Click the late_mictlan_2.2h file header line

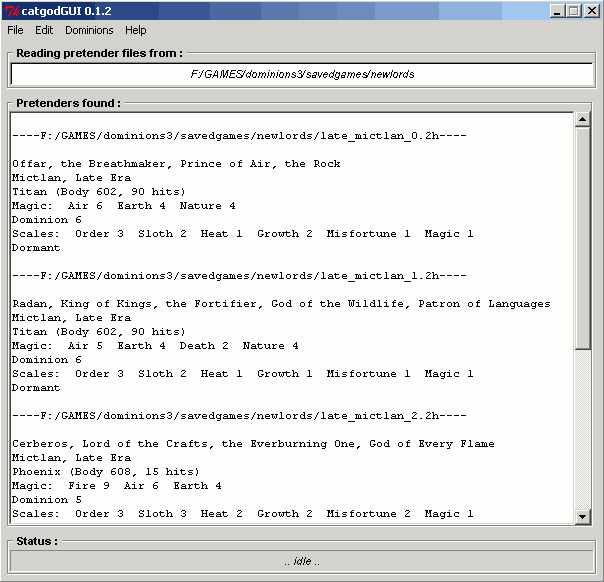click(x=225, y=416)
